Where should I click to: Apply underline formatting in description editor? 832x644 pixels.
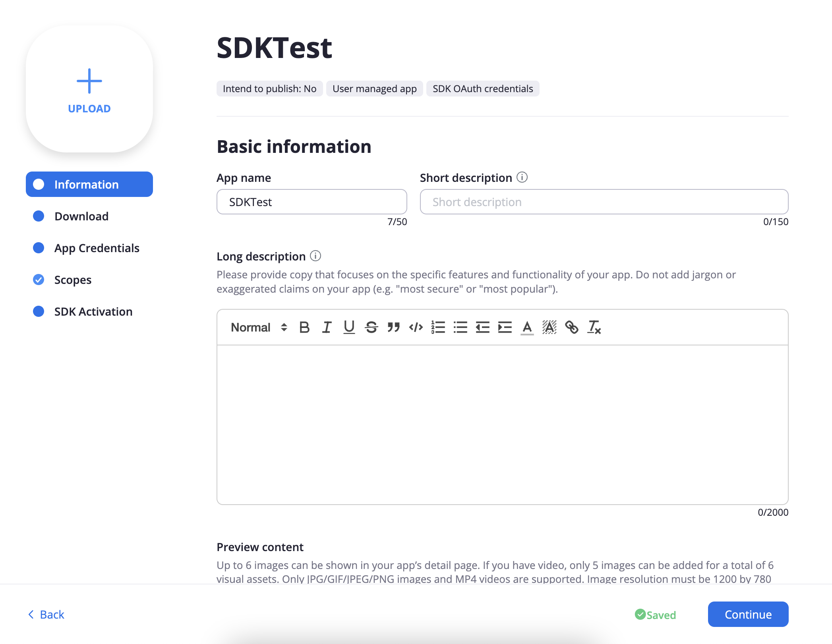click(x=349, y=327)
